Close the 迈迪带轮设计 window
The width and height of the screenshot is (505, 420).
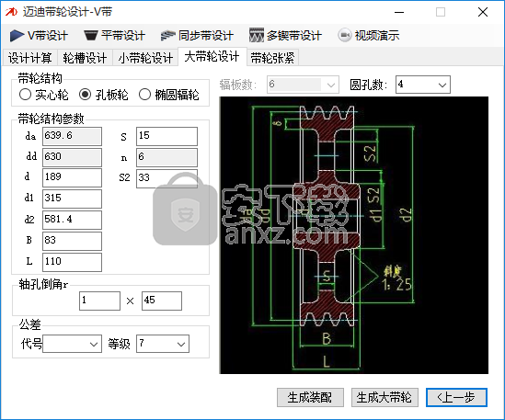(x=482, y=12)
